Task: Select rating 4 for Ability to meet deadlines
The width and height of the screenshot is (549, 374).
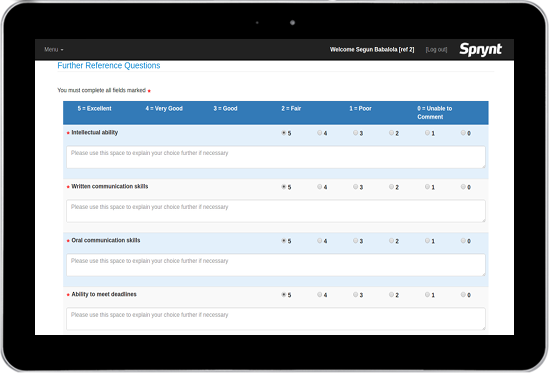Action: tap(320, 295)
